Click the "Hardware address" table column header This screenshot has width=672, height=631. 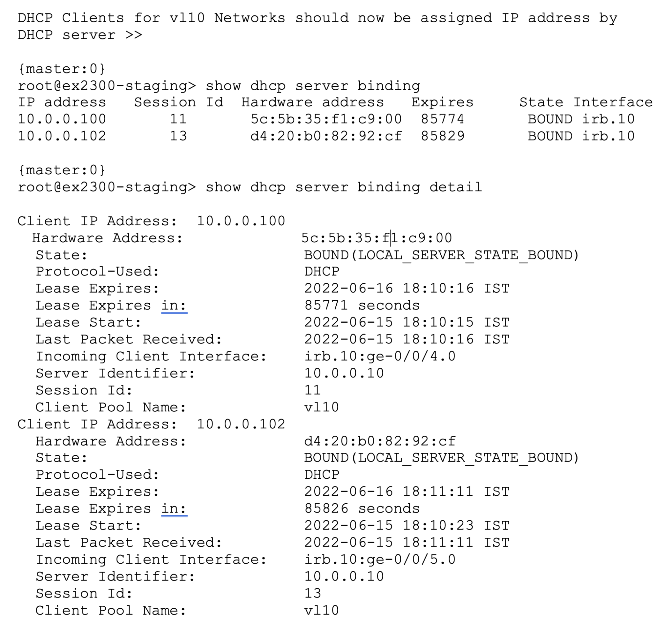pyautogui.click(x=312, y=102)
